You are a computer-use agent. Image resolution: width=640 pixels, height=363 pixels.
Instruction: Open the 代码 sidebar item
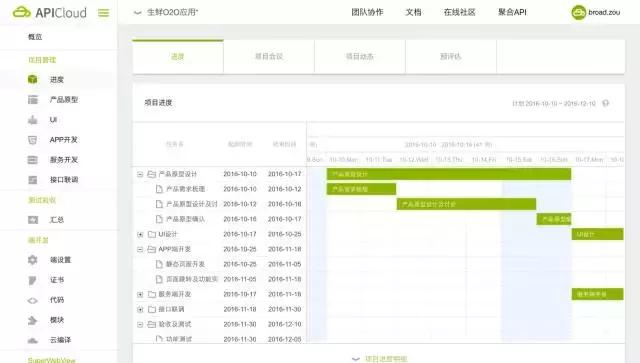tap(57, 300)
